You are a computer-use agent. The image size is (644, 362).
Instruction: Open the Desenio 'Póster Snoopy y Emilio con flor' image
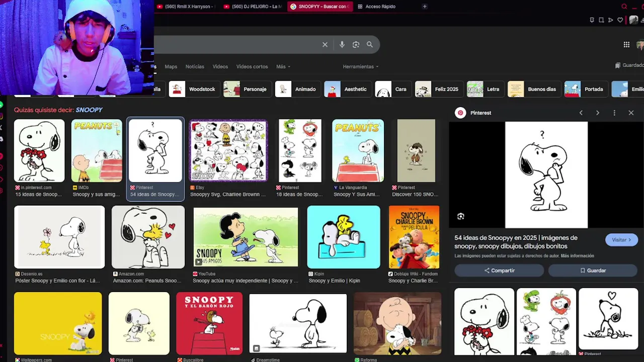[59, 237]
